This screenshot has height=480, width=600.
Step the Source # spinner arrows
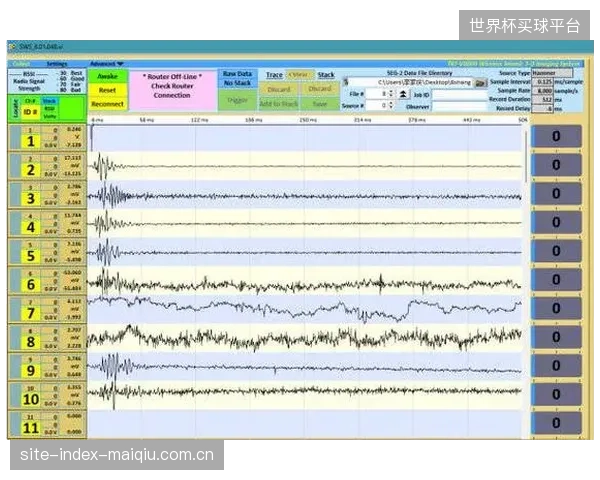click(x=391, y=105)
